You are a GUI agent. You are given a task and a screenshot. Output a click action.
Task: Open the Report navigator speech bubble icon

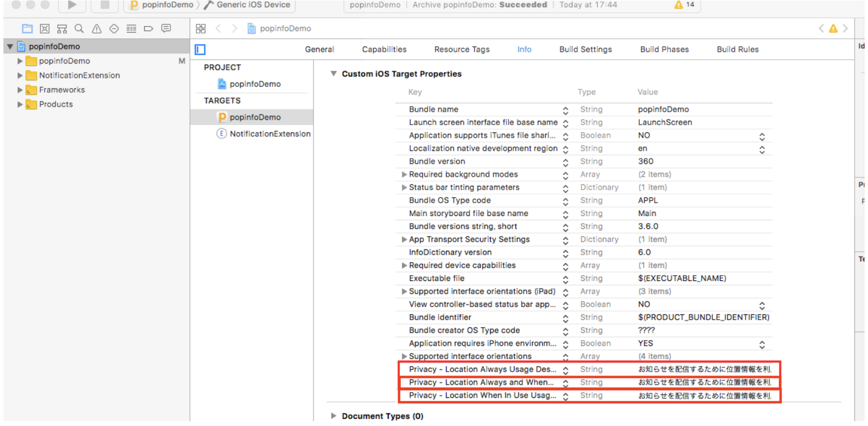pyautogui.click(x=166, y=29)
